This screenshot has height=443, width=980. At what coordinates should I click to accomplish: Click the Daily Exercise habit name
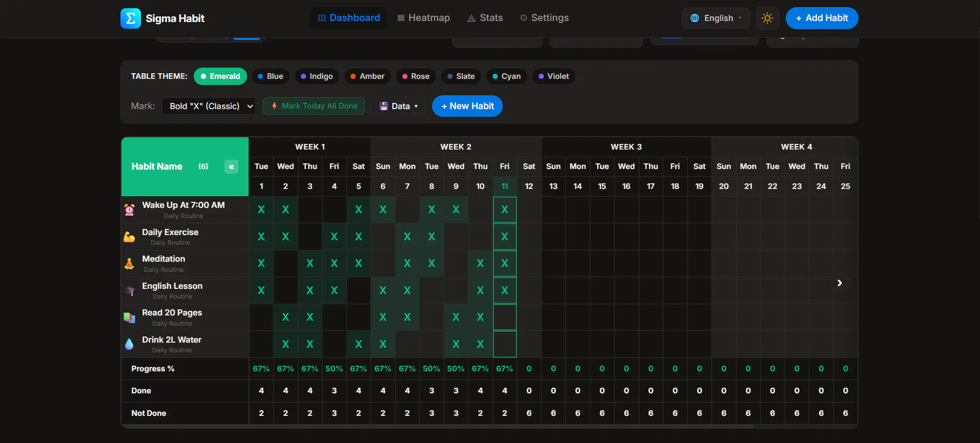[170, 232]
